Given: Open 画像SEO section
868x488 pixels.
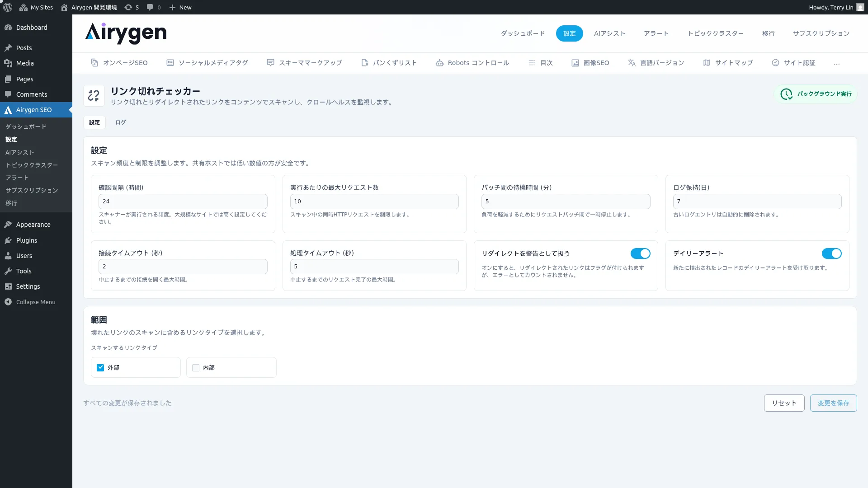Looking at the screenshot, I should (x=590, y=63).
